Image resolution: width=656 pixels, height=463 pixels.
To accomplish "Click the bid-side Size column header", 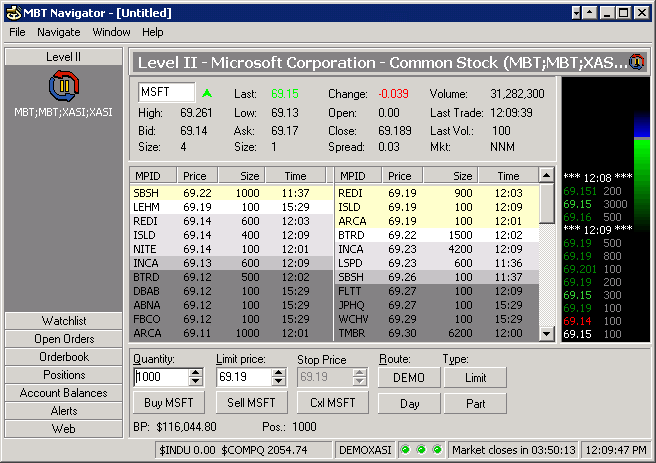I will pos(242,176).
